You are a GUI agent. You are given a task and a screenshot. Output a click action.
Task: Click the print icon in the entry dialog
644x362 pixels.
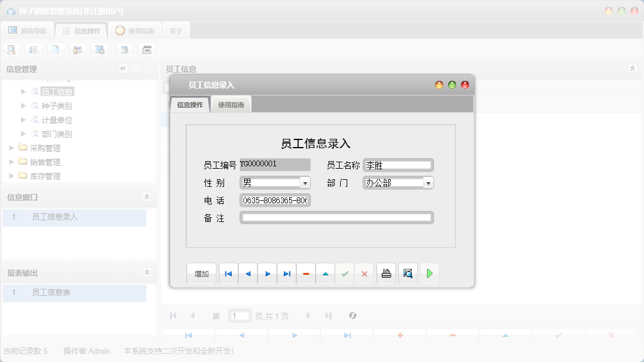[386, 274]
